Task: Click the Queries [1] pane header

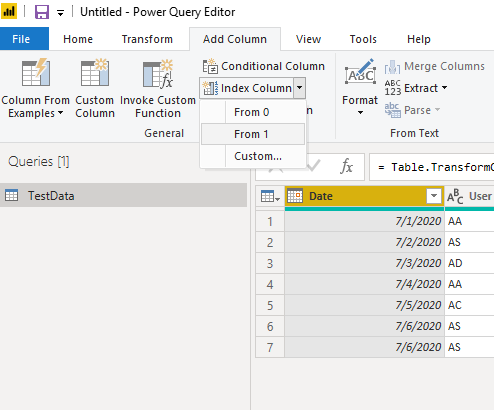Action: click(x=39, y=162)
